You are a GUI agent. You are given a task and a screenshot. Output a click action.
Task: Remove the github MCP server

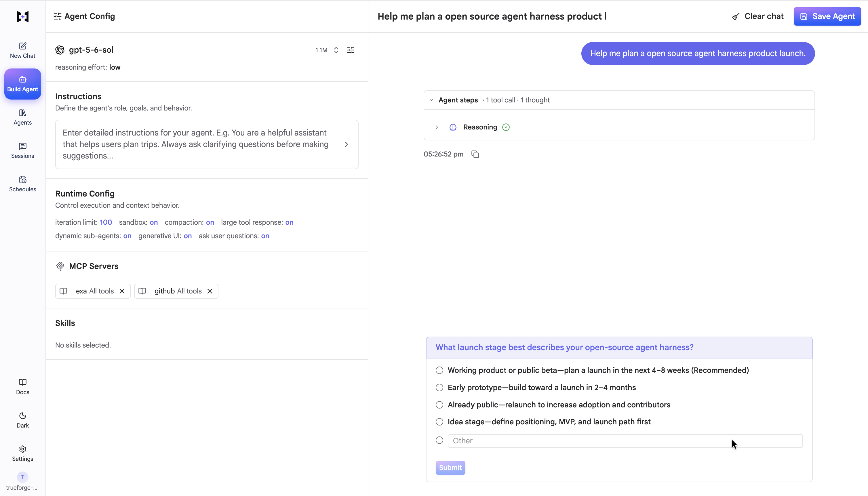tap(210, 291)
